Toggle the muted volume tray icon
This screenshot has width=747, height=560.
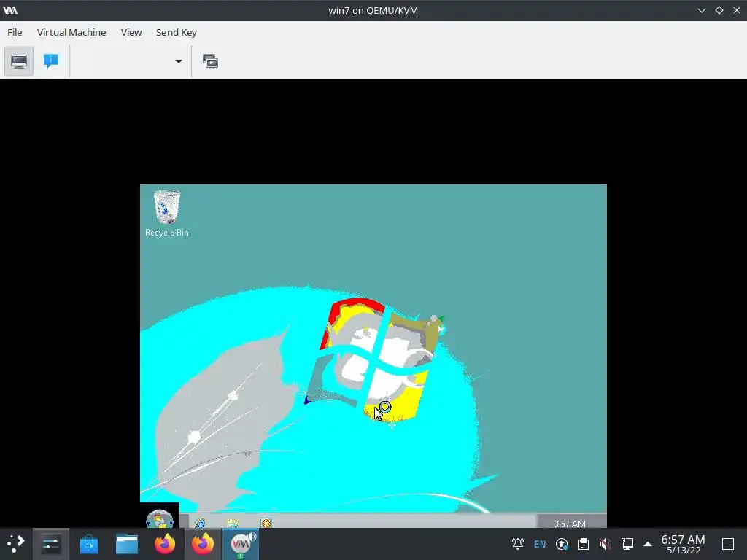tap(605, 544)
